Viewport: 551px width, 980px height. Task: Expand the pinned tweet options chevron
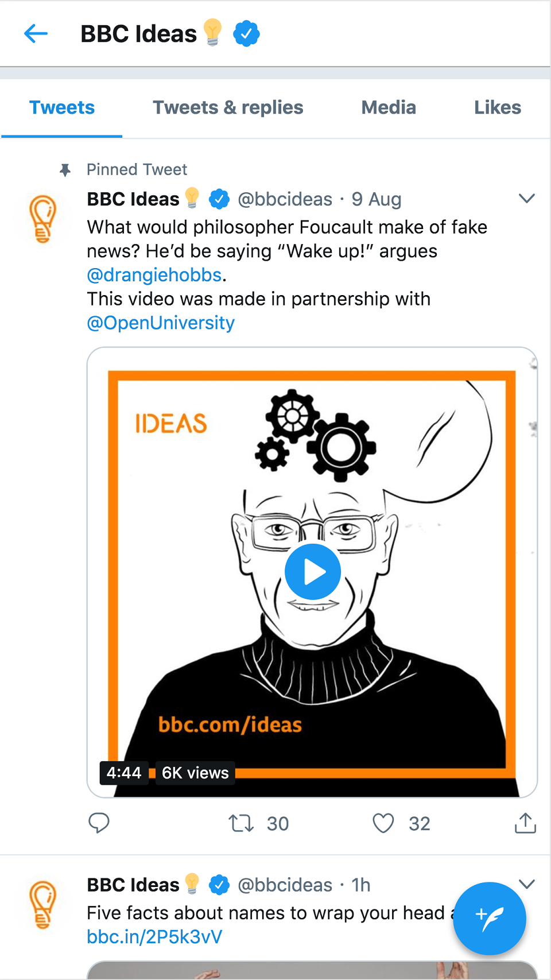click(x=526, y=199)
